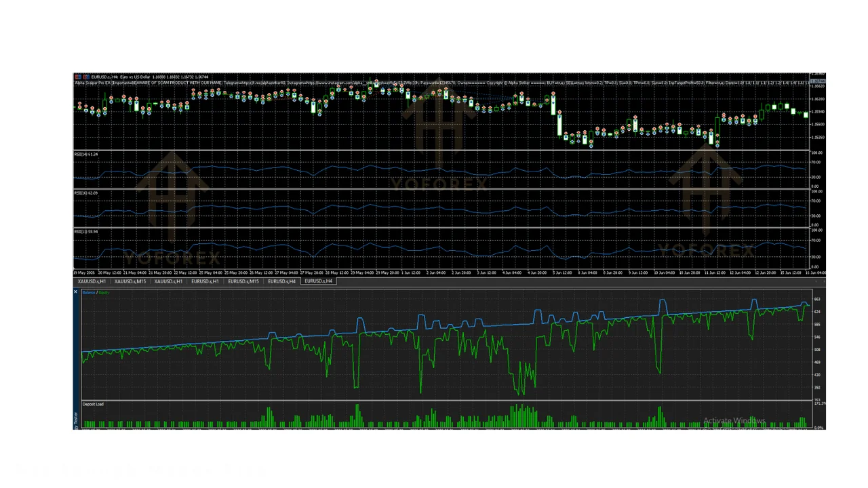The height and width of the screenshot is (488, 868).
Task: Click the '624' value on equity scale
Action: [817, 312]
